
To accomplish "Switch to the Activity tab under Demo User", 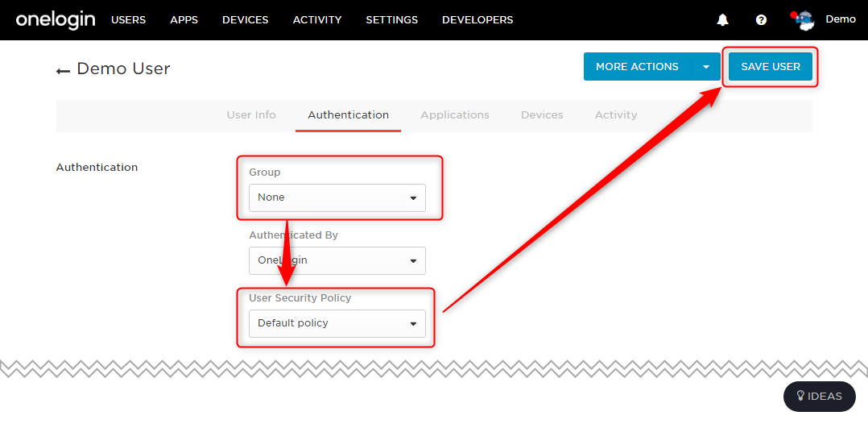I will [x=616, y=115].
